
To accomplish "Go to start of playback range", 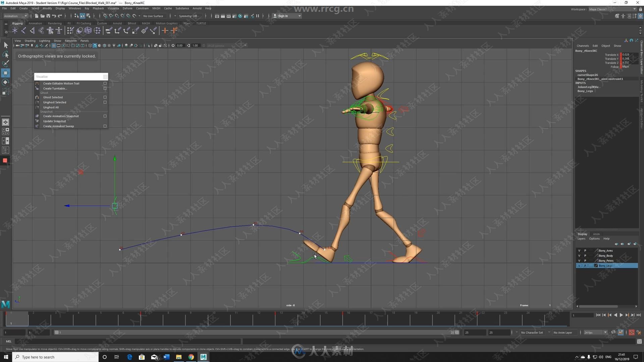I will pos(598,315).
